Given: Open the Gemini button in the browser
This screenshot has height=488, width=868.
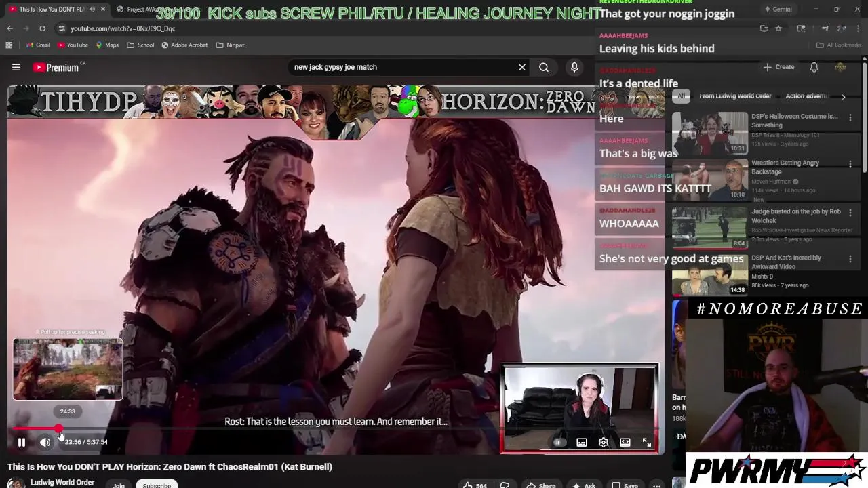Looking at the screenshot, I should tap(777, 9).
